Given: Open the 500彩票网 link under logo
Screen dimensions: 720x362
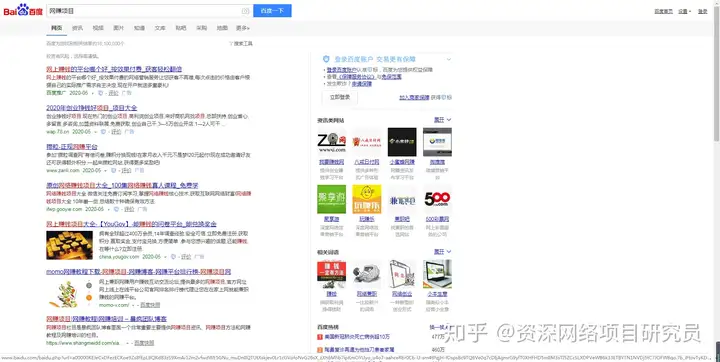Looking at the screenshot, I should click(x=437, y=219).
